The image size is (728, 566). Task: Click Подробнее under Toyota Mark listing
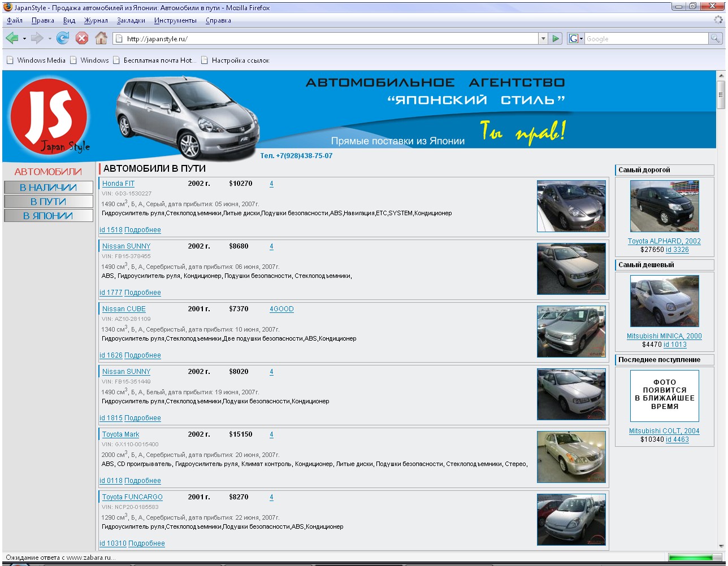(x=142, y=481)
